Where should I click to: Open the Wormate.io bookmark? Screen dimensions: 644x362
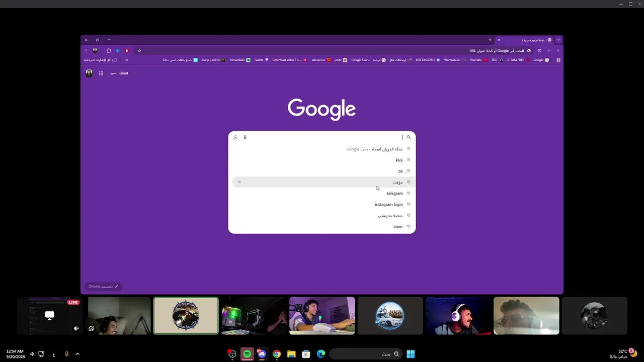[455, 60]
